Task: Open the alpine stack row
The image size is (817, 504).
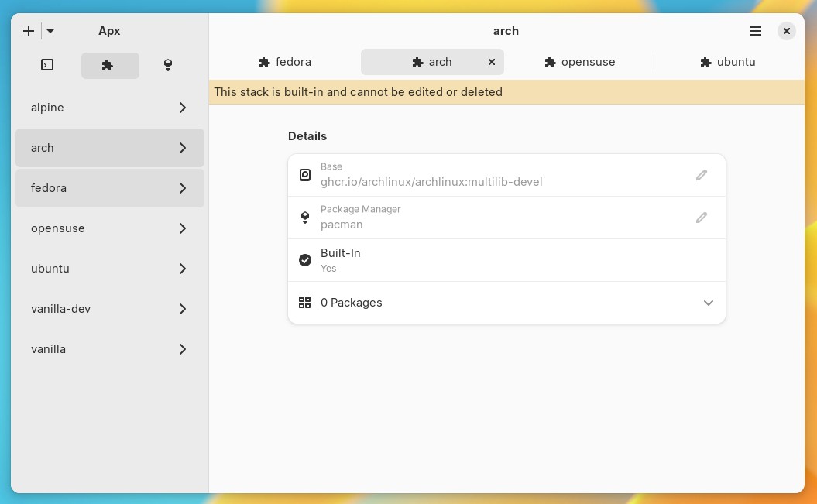Action: (110, 108)
